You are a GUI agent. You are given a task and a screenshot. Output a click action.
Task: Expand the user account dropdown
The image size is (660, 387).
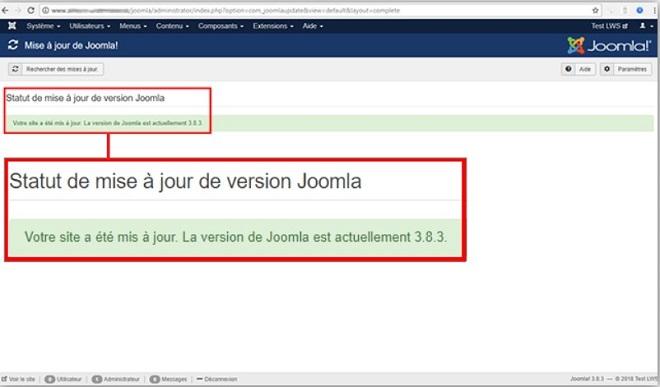646,26
